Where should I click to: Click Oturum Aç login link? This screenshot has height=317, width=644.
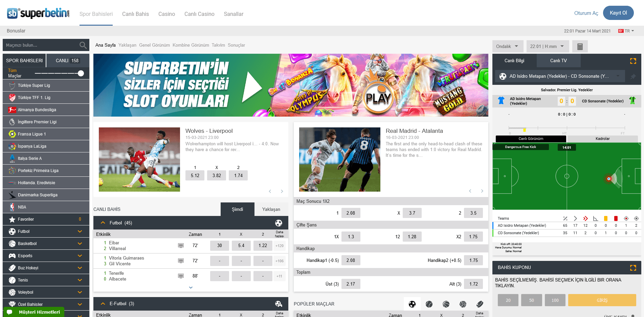586,13
